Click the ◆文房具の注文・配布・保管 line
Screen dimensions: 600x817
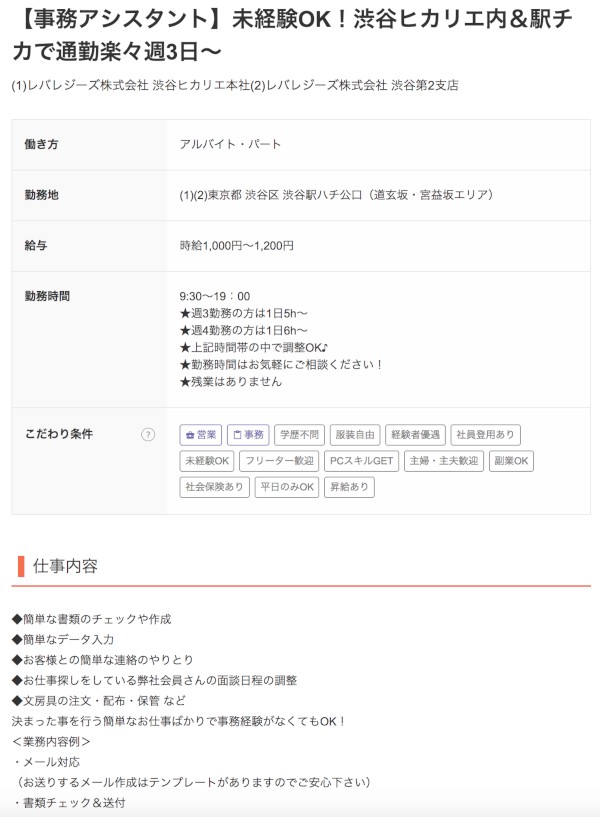click(x=98, y=701)
